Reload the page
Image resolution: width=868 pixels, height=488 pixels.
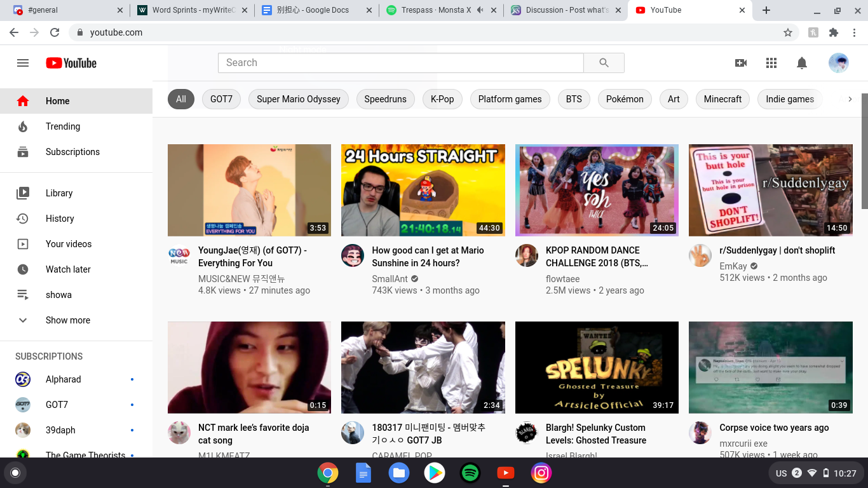(x=55, y=32)
